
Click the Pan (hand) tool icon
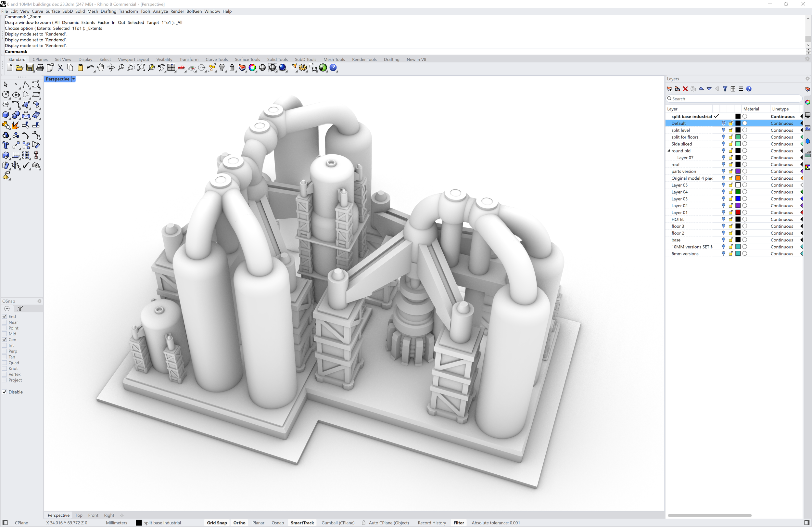(x=100, y=68)
